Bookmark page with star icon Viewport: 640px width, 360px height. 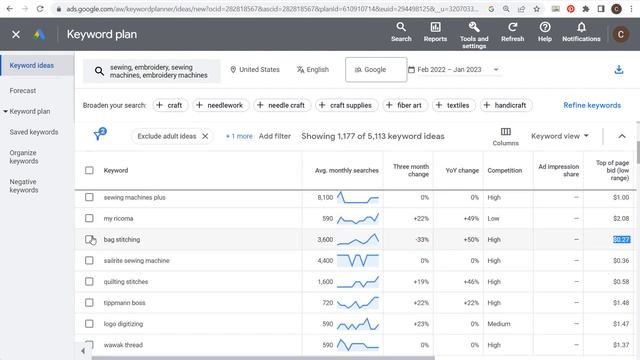[537, 9]
